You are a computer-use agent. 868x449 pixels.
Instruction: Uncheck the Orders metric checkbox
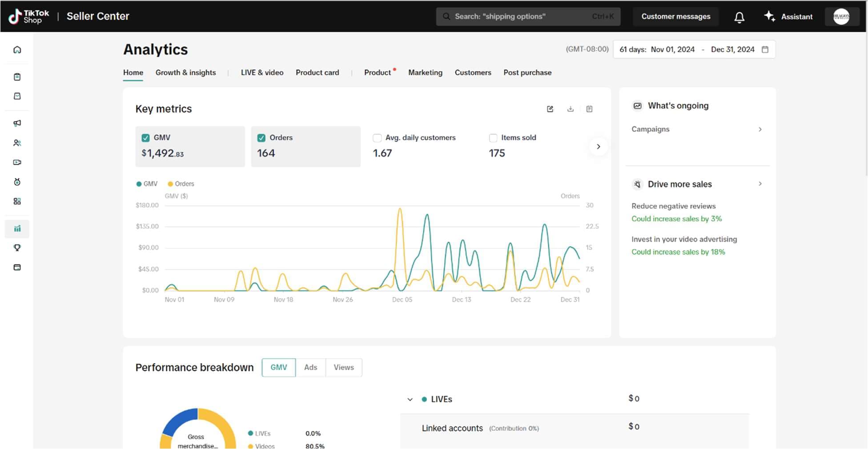tap(261, 138)
